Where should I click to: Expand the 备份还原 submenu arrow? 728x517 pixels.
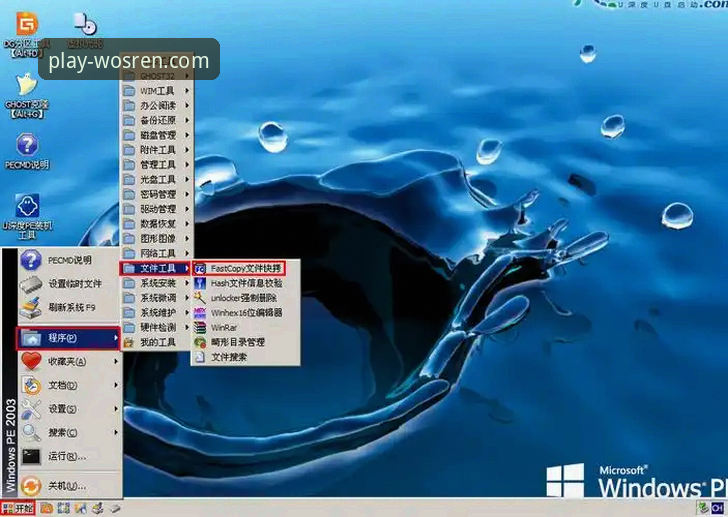coord(187,120)
